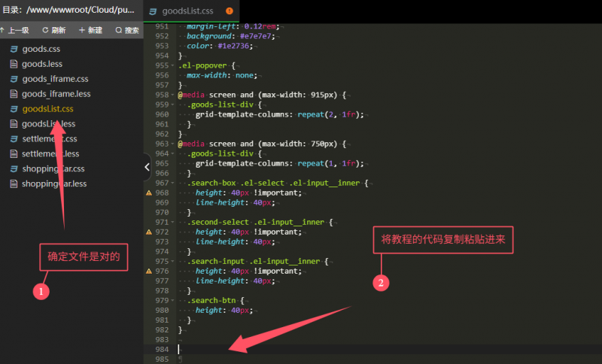Image resolution: width=602 pixels, height=364 pixels.
Task: Refresh the file list with 刷新
Action: pos(54,30)
